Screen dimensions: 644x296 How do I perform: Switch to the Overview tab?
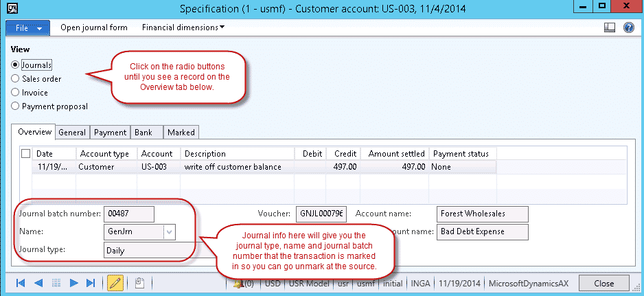tap(34, 132)
